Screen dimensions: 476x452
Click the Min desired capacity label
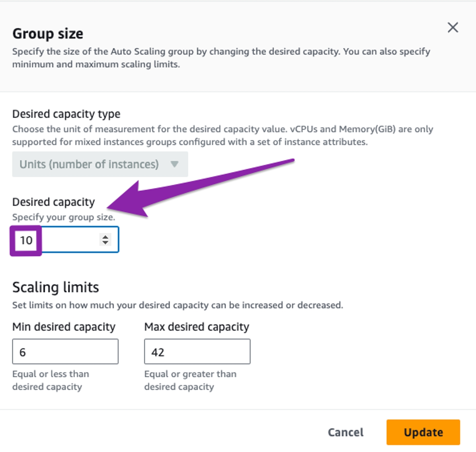[x=64, y=327]
